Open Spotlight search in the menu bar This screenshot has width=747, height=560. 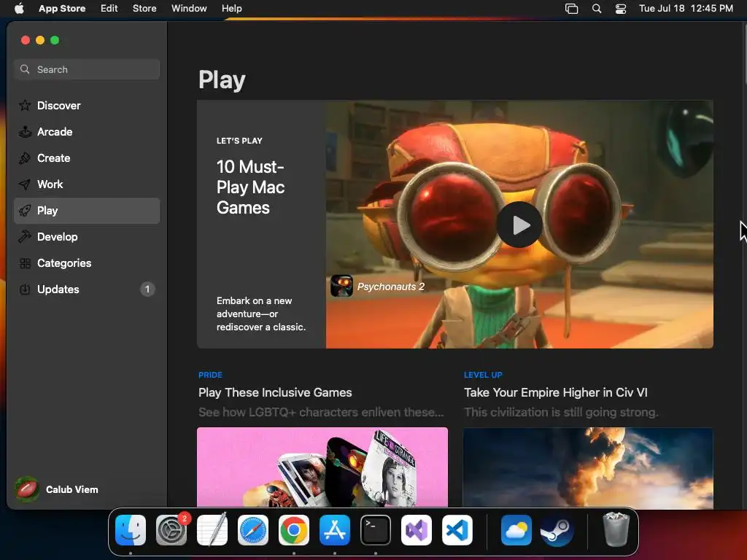pos(597,9)
